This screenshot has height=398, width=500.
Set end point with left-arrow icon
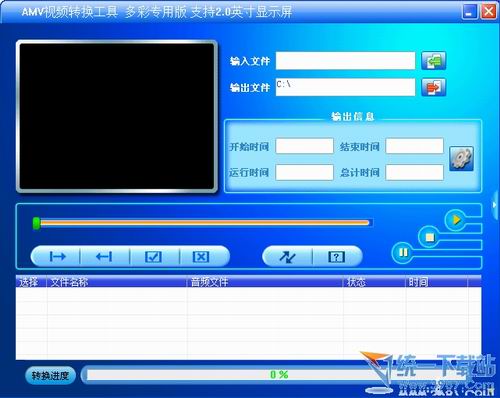(x=104, y=257)
